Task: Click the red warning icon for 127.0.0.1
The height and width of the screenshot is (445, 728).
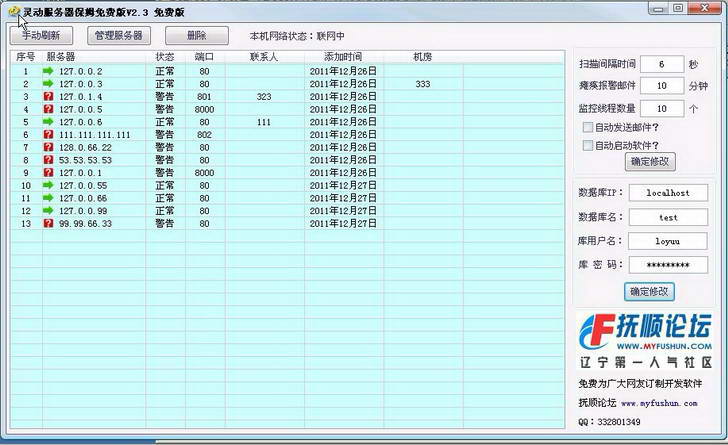Action: 48,172
